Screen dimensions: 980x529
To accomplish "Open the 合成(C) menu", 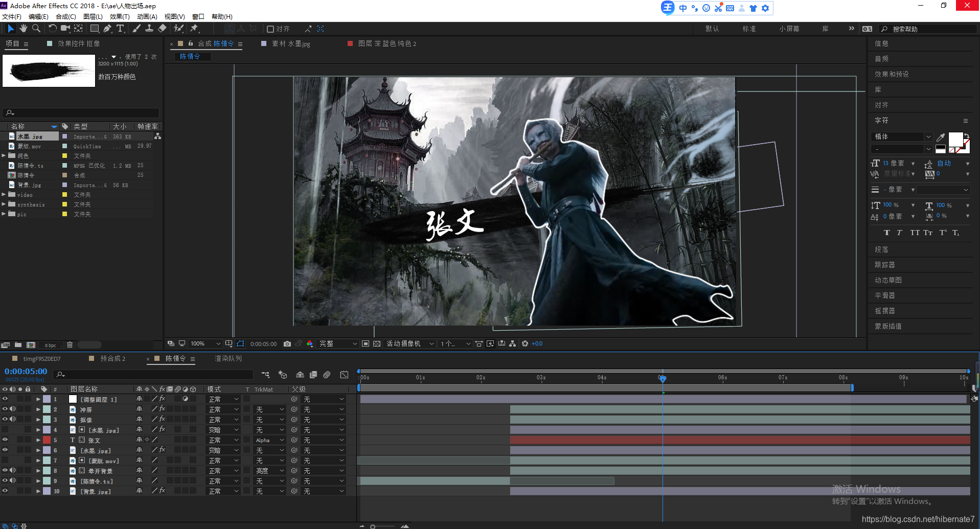I will pyautogui.click(x=65, y=17).
